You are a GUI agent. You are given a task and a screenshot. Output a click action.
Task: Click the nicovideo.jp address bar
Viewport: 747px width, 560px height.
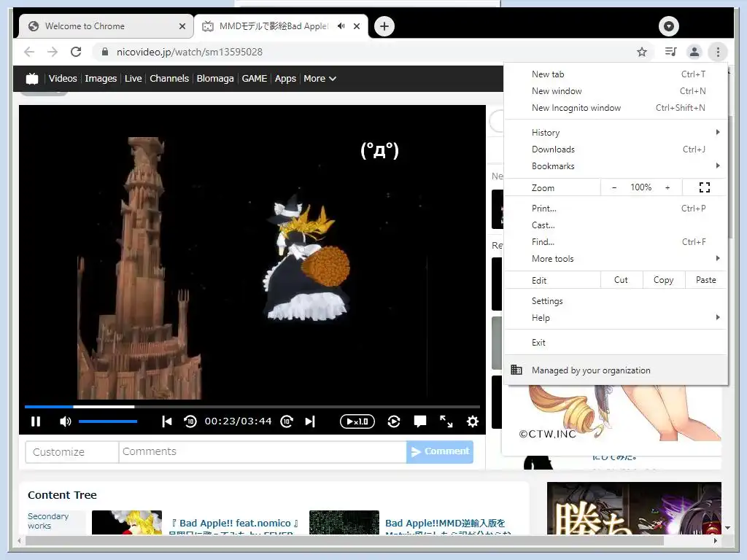coord(190,52)
